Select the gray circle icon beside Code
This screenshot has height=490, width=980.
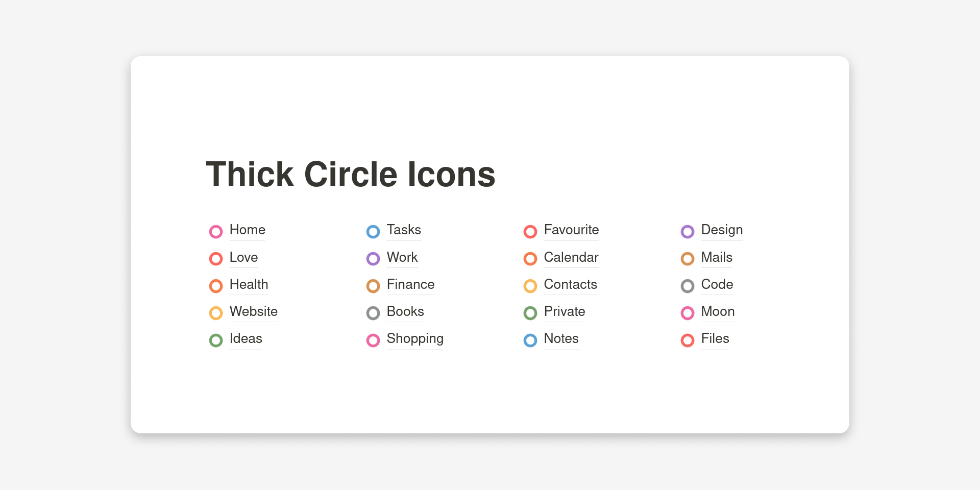pos(688,286)
